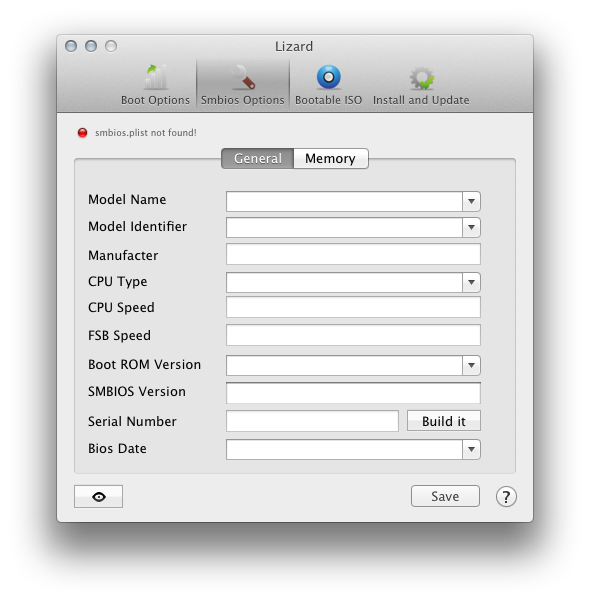
Task: Focus the Serial Number text field
Action: tap(312, 421)
